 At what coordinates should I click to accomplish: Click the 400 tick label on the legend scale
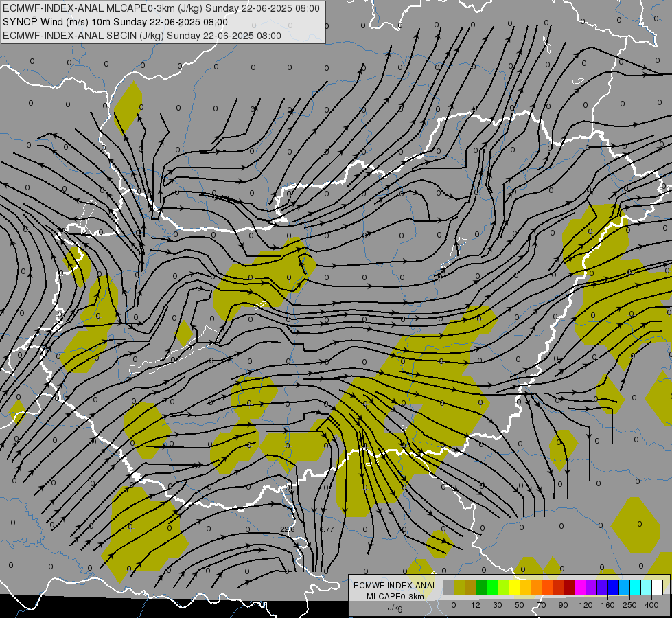(x=651, y=605)
